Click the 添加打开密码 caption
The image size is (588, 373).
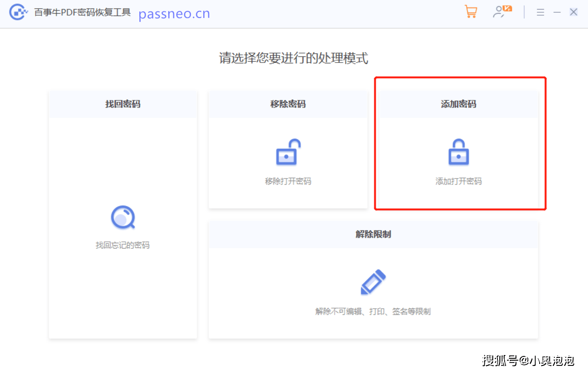click(459, 181)
